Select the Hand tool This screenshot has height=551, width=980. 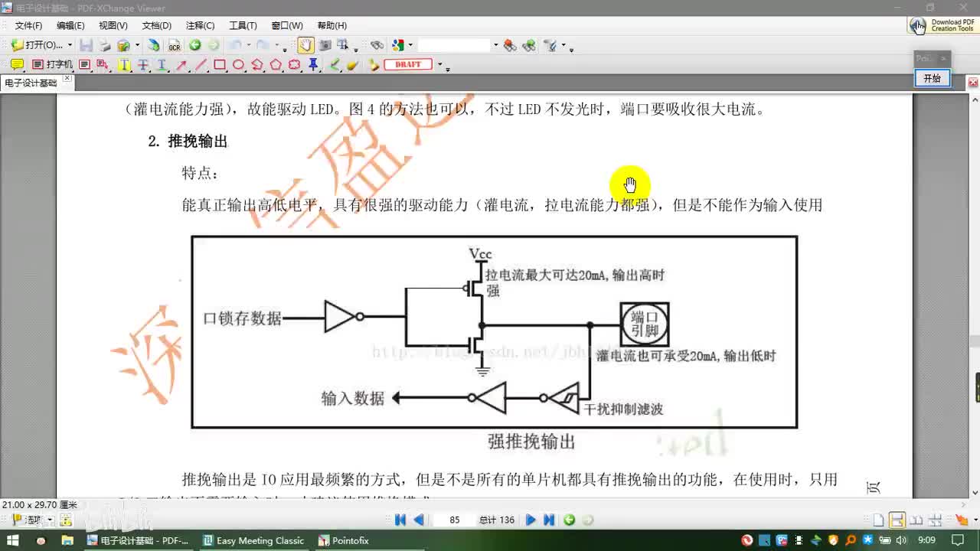pos(305,45)
